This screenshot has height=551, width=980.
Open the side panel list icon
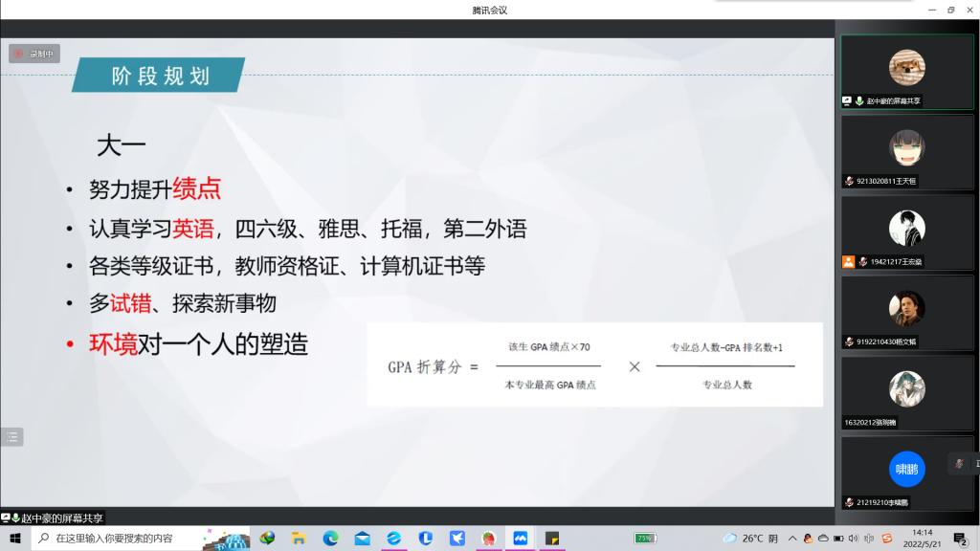(x=12, y=437)
